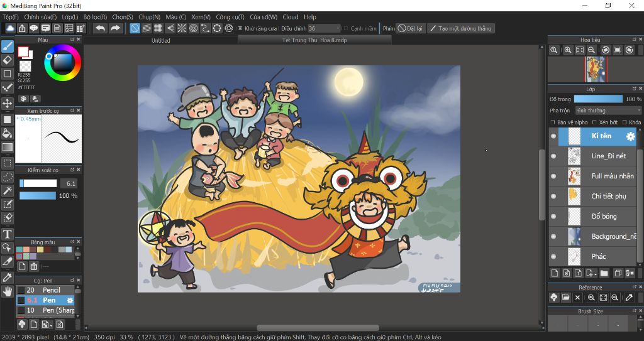Open the Điều chỉnh value dropdown

click(324, 28)
